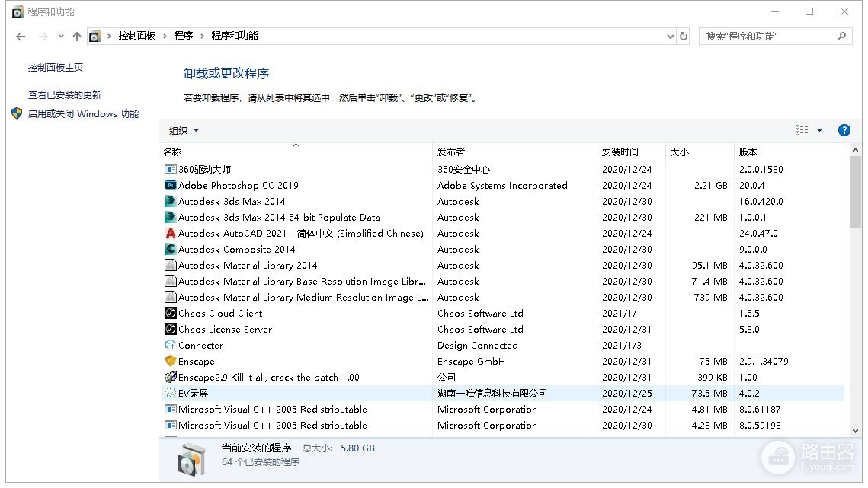Screen dimensions: 868x488
Task: Click the view layout icon
Action: pyautogui.click(x=802, y=130)
